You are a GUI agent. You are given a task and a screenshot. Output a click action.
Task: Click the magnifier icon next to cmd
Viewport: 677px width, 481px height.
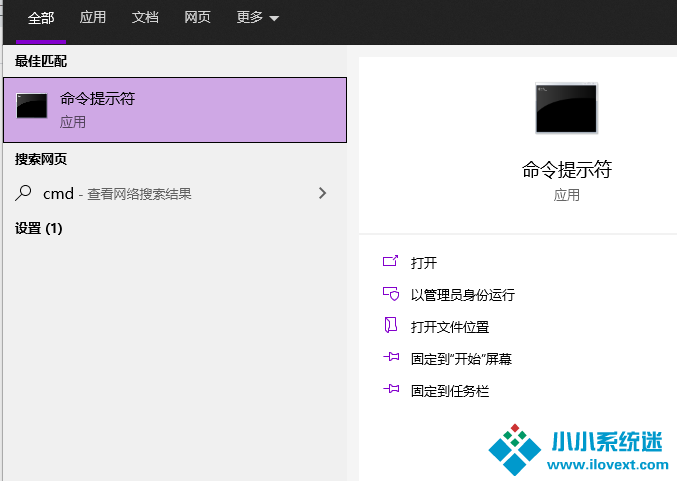[x=23, y=193]
